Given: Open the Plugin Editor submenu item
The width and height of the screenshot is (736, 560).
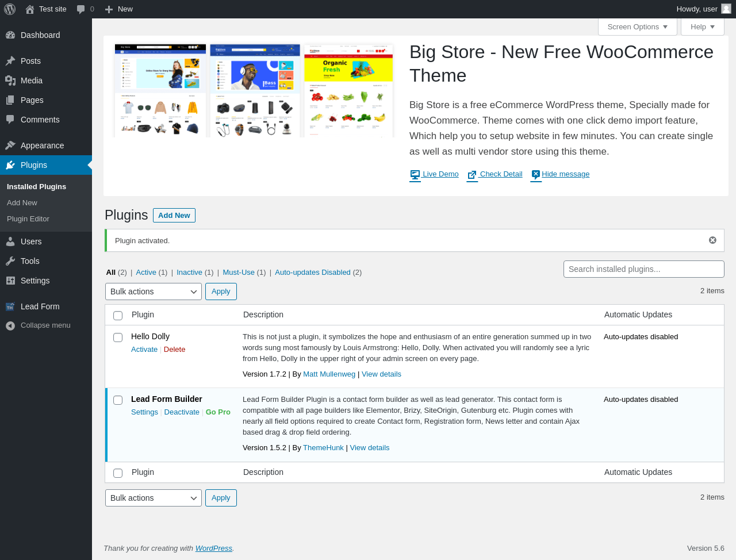Looking at the screenshot, I should (x=28, y=219).
